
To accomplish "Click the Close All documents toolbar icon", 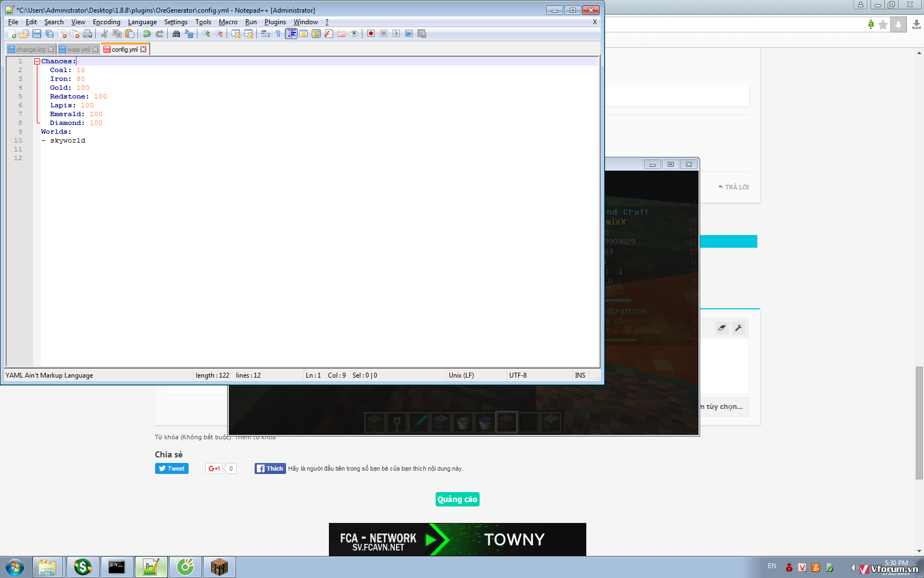I will (75, 34).
